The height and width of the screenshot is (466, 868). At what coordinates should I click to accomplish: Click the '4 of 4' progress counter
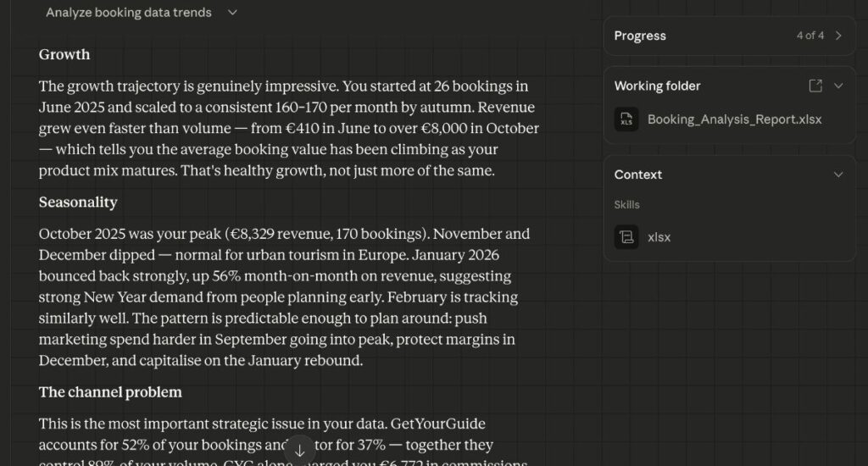point(810,36)
